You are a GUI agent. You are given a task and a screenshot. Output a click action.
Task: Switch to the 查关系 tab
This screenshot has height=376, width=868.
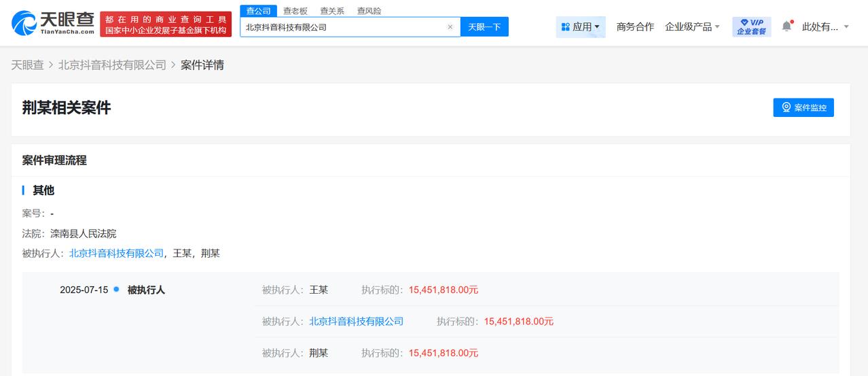point(332,11)
